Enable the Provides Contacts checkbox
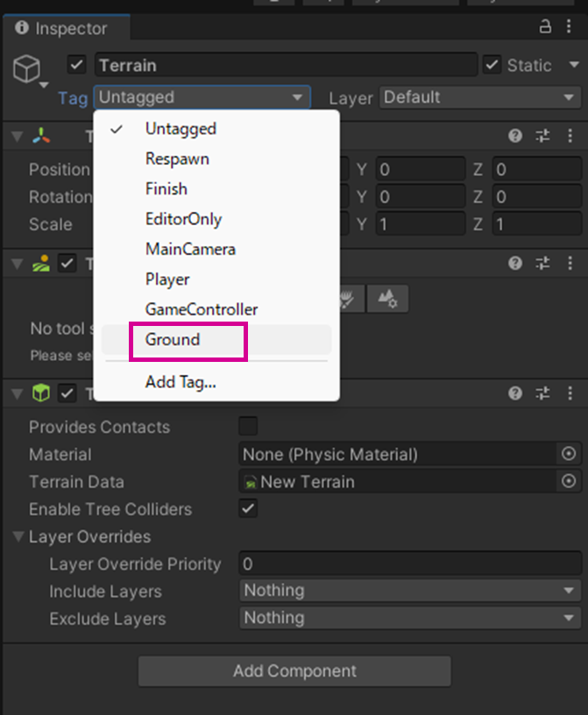This screenshot has height=715, width=588. 249,427
